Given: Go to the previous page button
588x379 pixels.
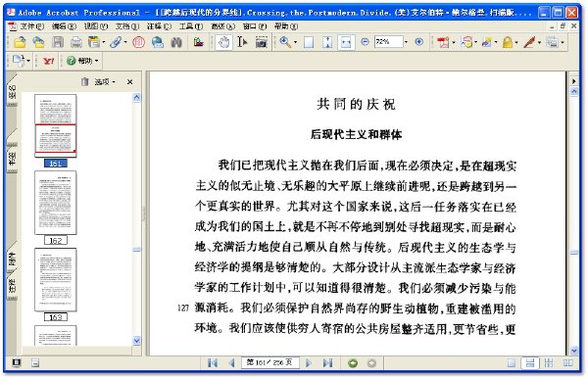Looking at the screenshot, I should [231, 363].
